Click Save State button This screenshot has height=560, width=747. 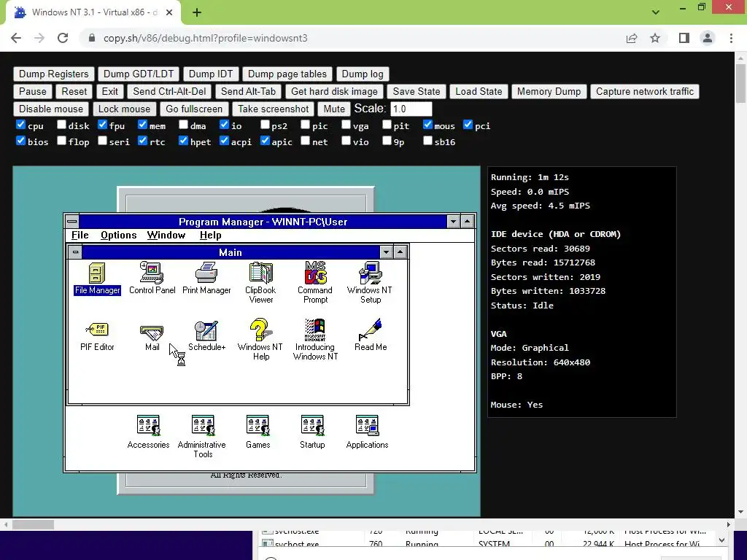coord(417,91)
